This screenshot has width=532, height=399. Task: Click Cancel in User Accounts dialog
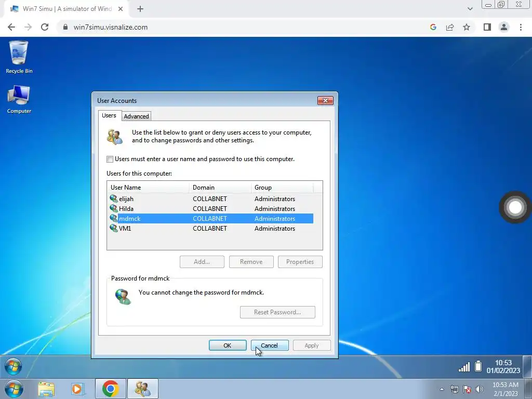270,345
